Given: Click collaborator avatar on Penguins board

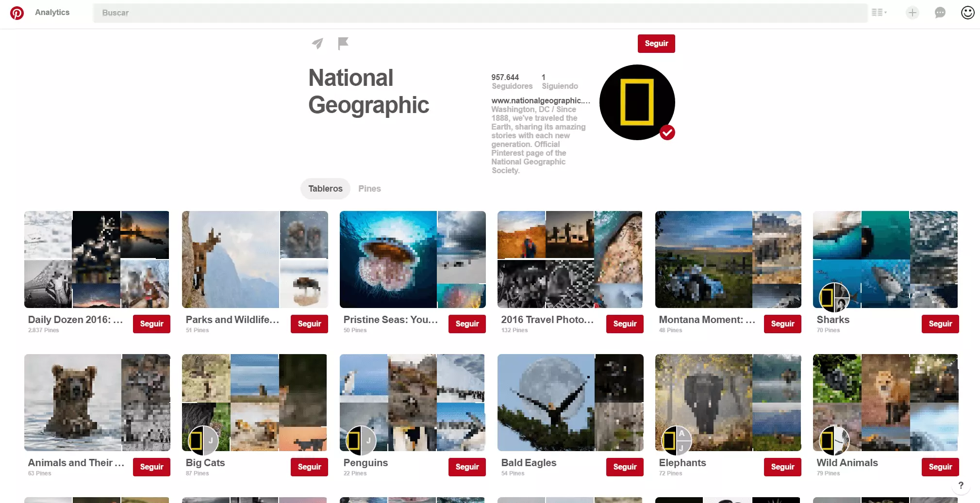Looking at the screenshot, I should 361,440.
